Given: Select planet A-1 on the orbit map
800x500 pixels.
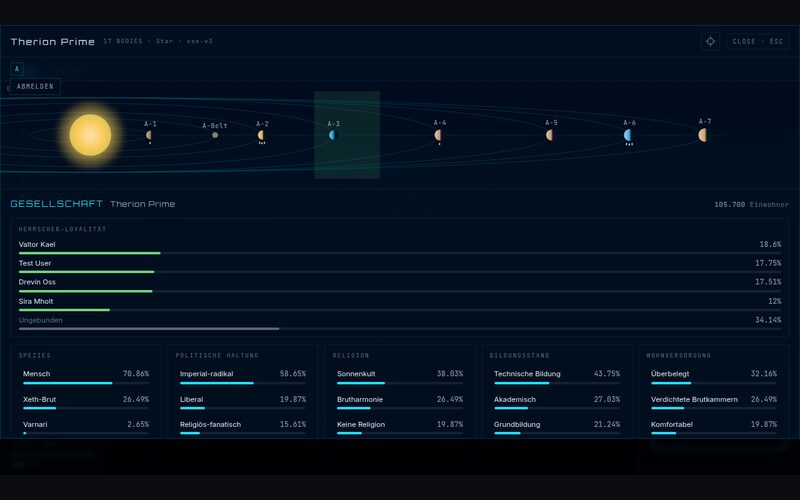Looking at the screenshot, I should point(149,135).
